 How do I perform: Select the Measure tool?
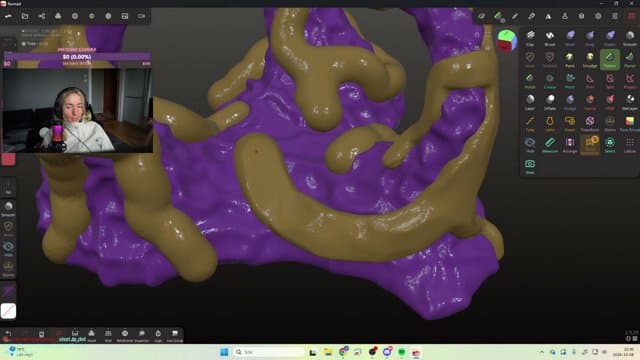(550, 144)
